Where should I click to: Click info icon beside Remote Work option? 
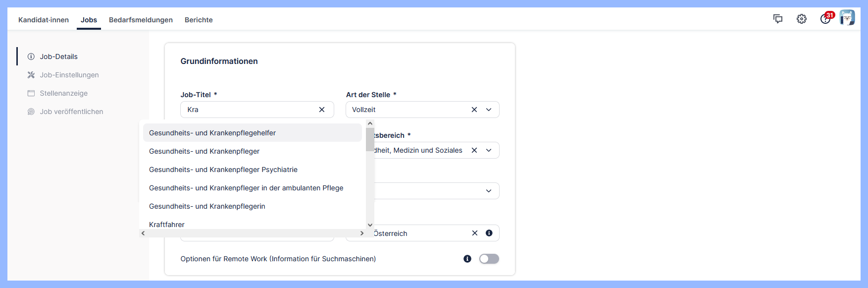point(467,259)
